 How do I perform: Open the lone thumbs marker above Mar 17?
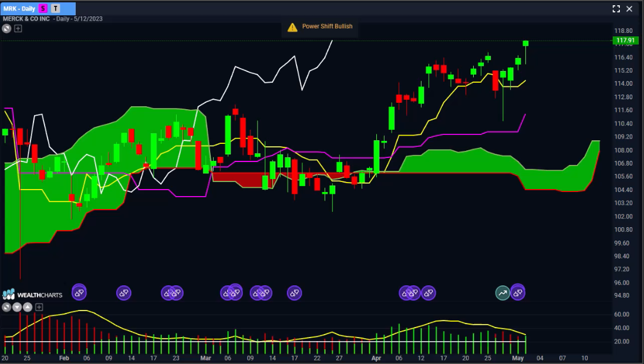click(x=294, y=293)
